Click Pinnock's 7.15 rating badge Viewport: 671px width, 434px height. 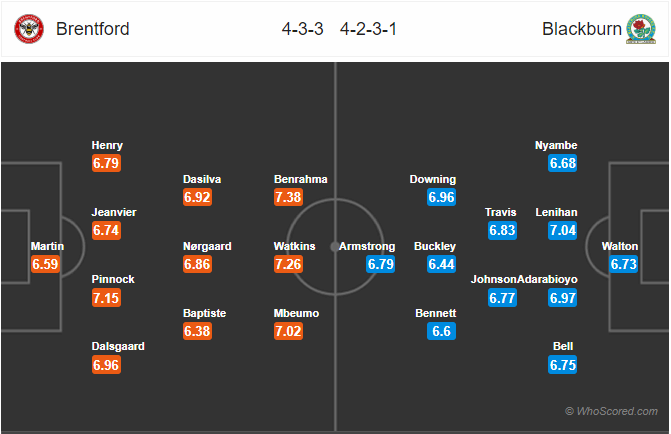[x=106, y=297]
